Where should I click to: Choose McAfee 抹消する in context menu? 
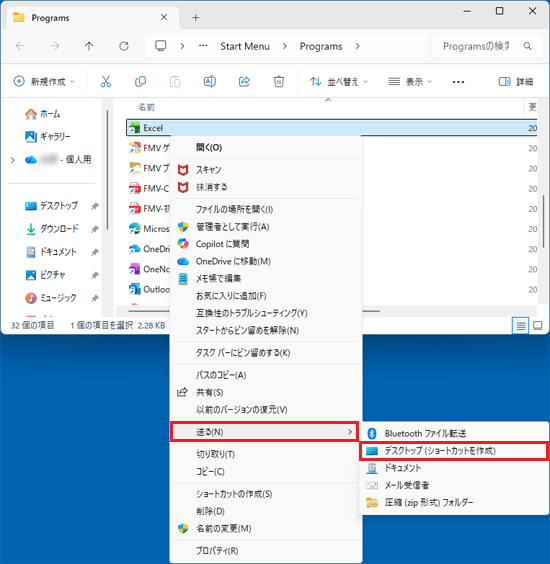click(266, 187)
